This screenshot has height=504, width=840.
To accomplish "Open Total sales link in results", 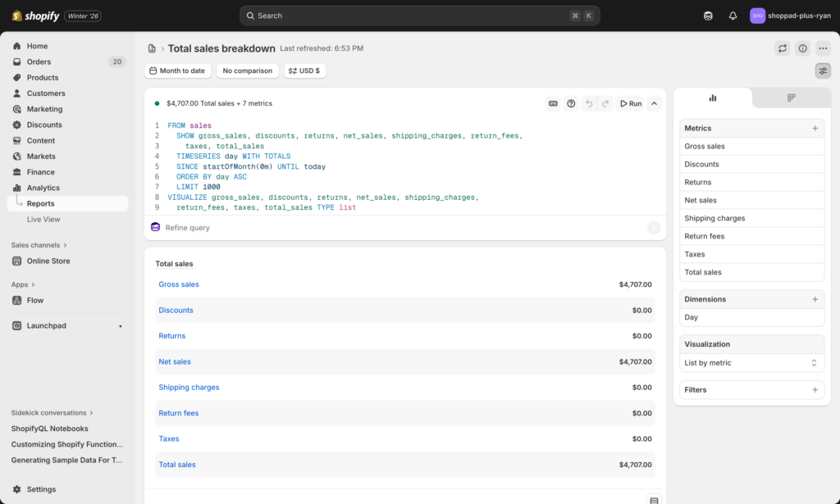I will 177,465.
